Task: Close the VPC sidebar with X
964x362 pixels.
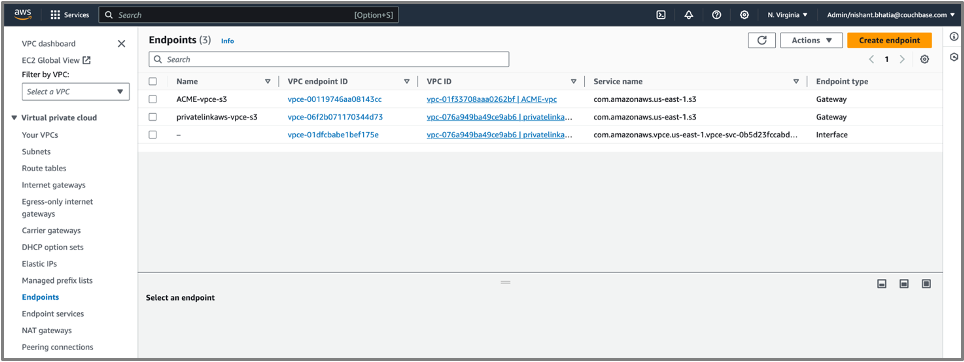Action: [121, 44]
